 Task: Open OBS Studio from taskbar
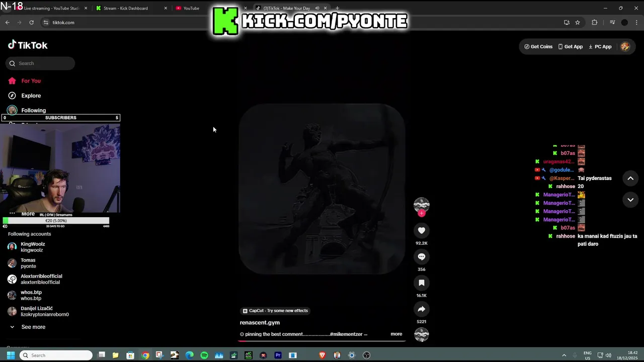click(366, 355)
